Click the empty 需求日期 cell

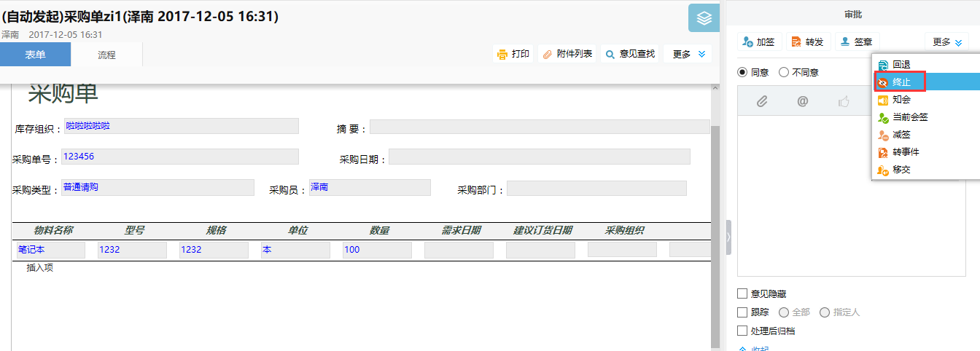click(x=459, y=250)
